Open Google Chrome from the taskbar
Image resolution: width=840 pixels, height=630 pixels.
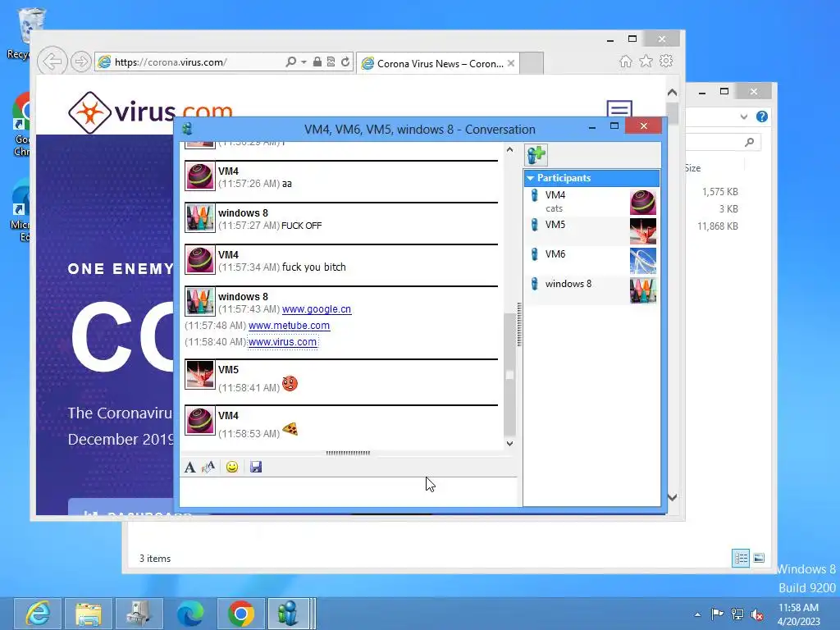click(241, 614)
